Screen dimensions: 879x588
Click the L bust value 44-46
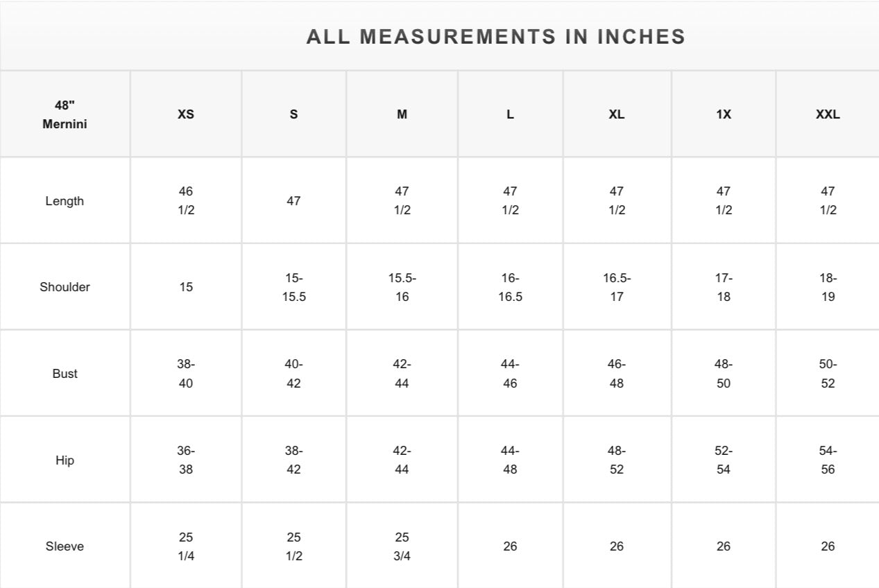click(x=510, y=374)
